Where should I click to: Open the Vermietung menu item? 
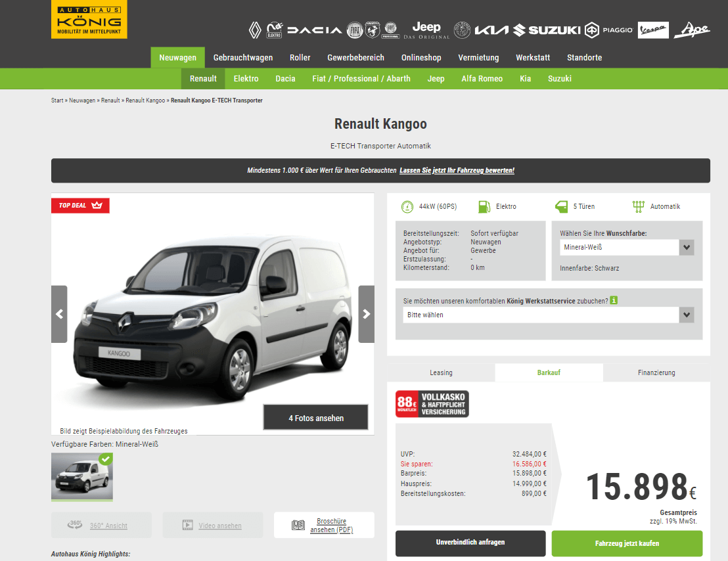click(x=479, y=58)
